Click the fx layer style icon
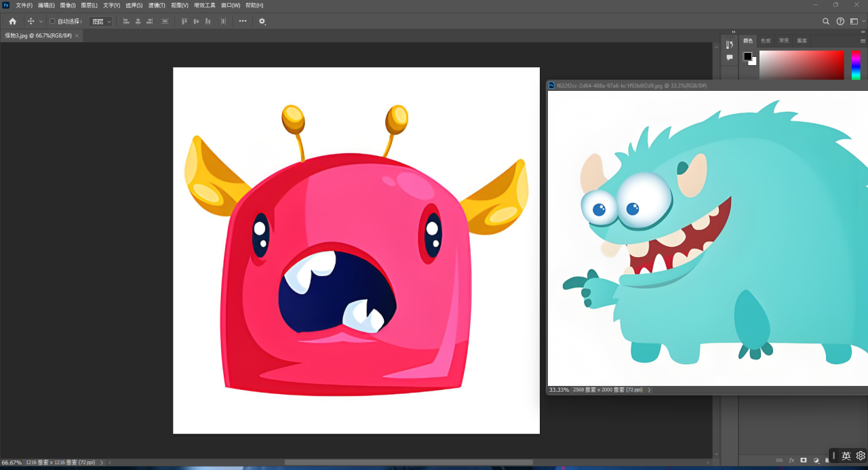This screenshot has width=868, height=470. coord(791,460)
